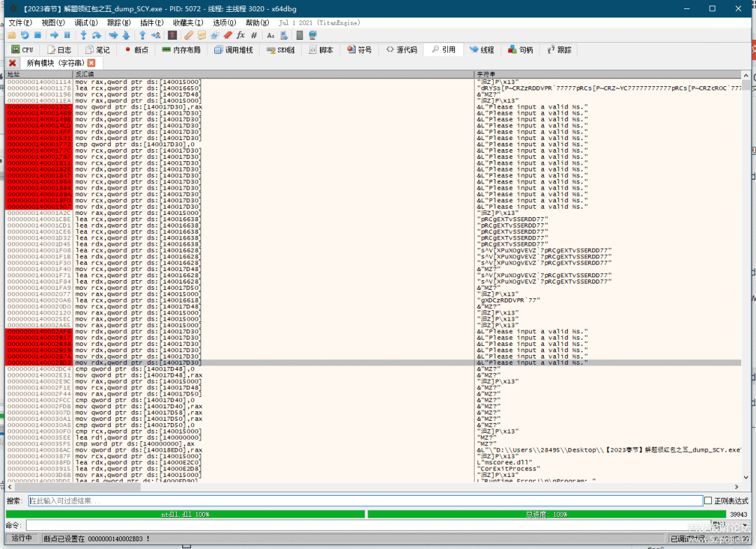Image resolution: width=756 pixels, height=549 pixels.
Task: Click the Pause execution icon
Action: point(67,35)
